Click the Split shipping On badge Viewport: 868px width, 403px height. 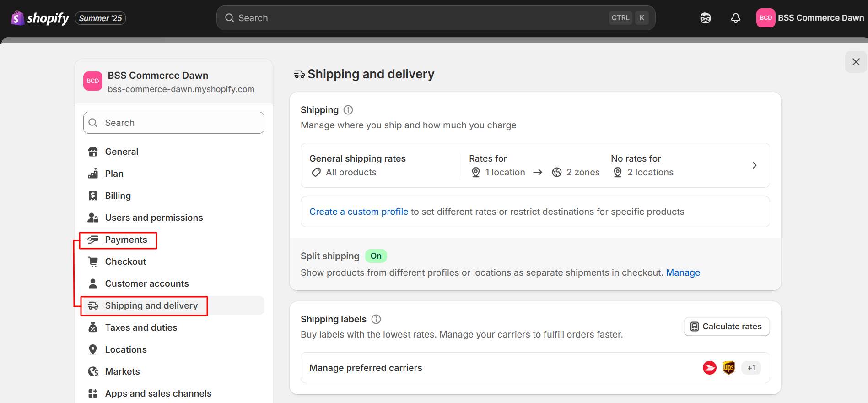(x=376, y=256)
